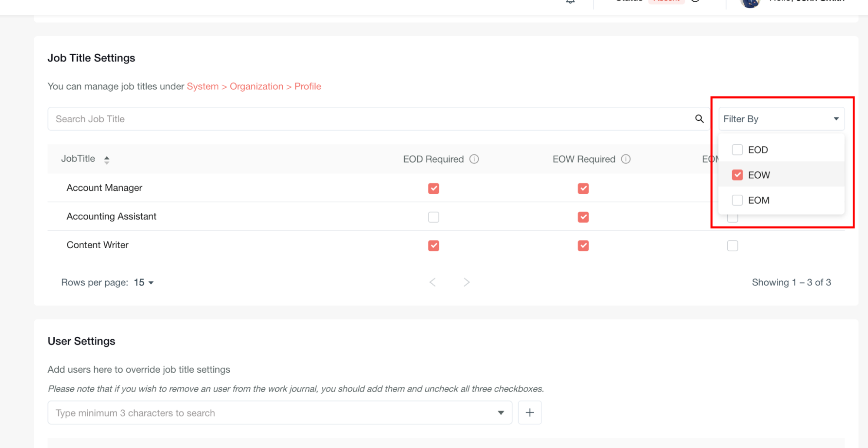868x448 pixels.
Task: Go to next page arrow
Action: pyautogui.click(x=466, y=282)
